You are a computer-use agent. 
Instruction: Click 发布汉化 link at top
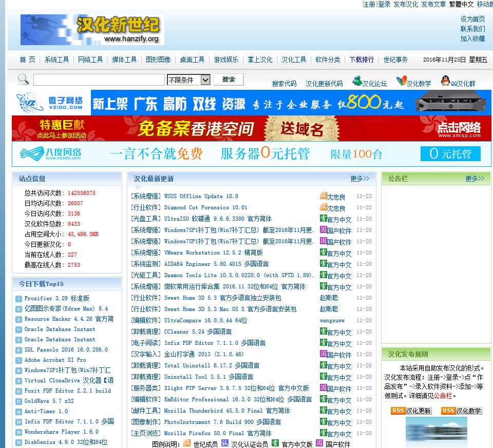pos(406,4)
